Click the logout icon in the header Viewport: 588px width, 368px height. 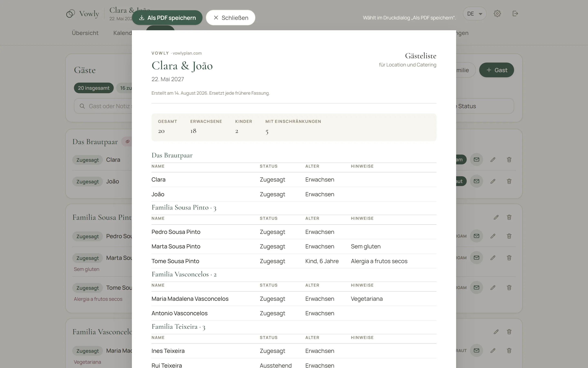[515, 14]
